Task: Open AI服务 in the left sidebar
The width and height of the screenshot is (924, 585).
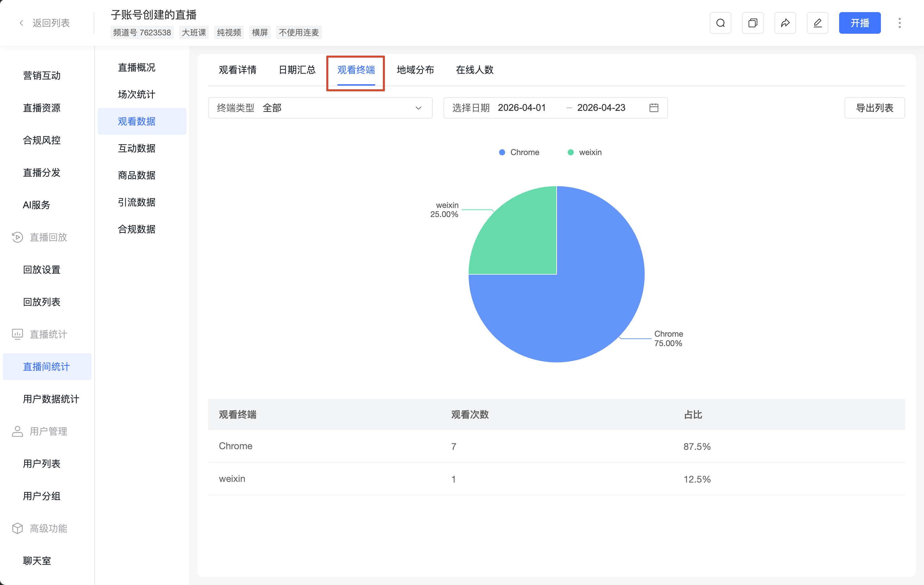Action: tap(36, 205)
